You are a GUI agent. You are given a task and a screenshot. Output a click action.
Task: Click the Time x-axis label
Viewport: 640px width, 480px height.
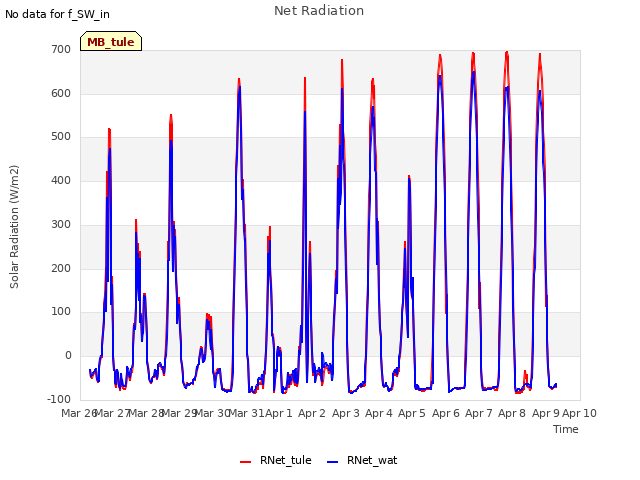pyautogui.click(x=566, y=429)
